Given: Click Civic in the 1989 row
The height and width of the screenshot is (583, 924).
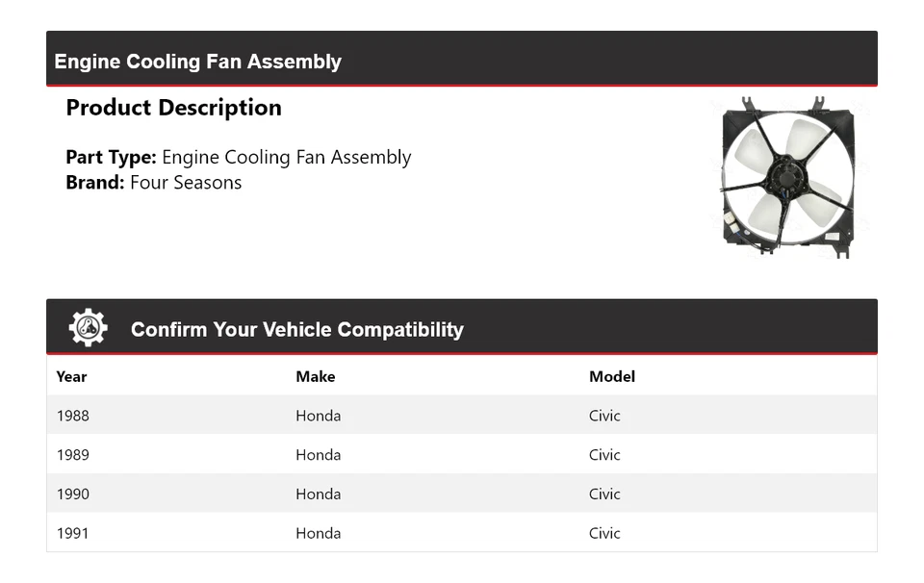Looking at the screenshot, I should click(x=604, y=455).
